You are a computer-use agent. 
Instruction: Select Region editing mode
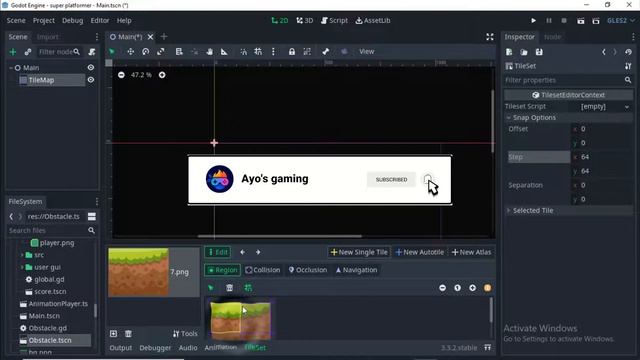[x=222, y=270]
